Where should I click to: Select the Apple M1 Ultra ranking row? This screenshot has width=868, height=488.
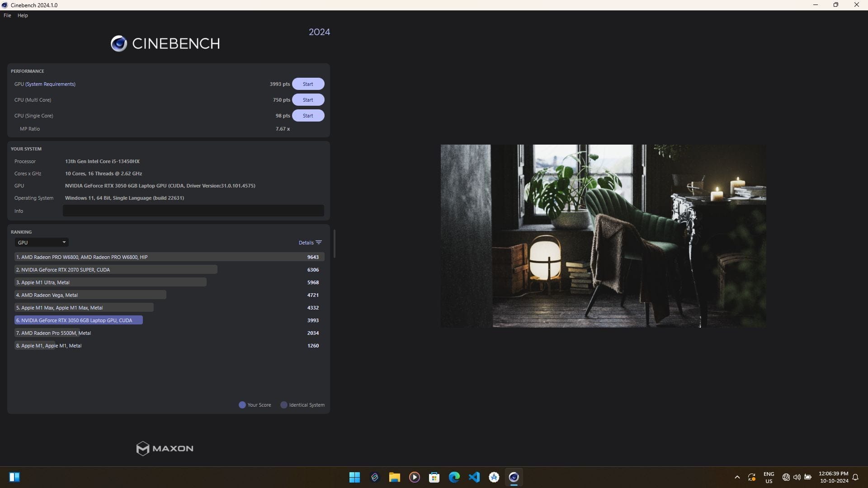tap(169, 282)
